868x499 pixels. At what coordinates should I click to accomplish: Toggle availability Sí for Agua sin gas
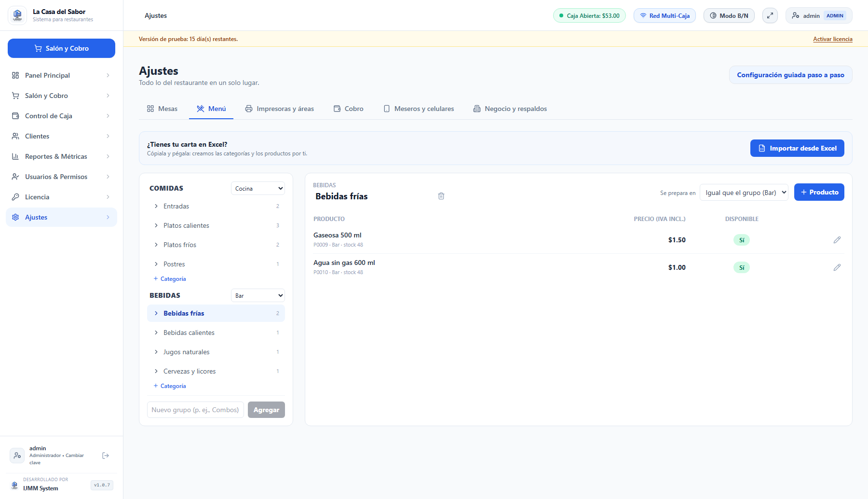click(742, 267)
